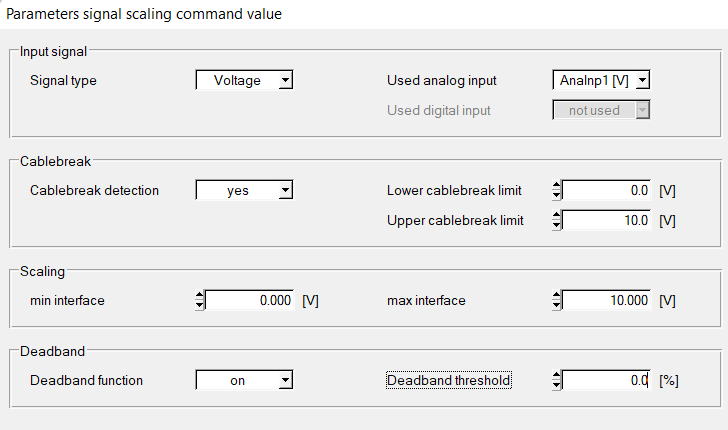Increase Lower cablebreak limit with up arrow

click(557, 185)
